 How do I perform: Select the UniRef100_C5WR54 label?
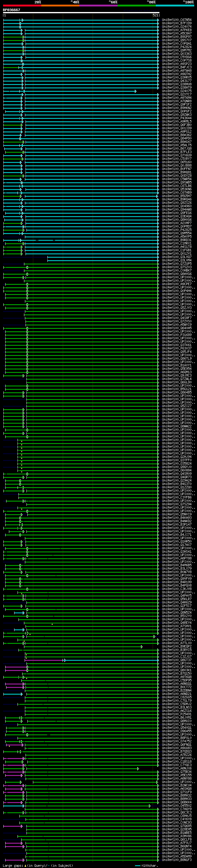pos(177,179)
